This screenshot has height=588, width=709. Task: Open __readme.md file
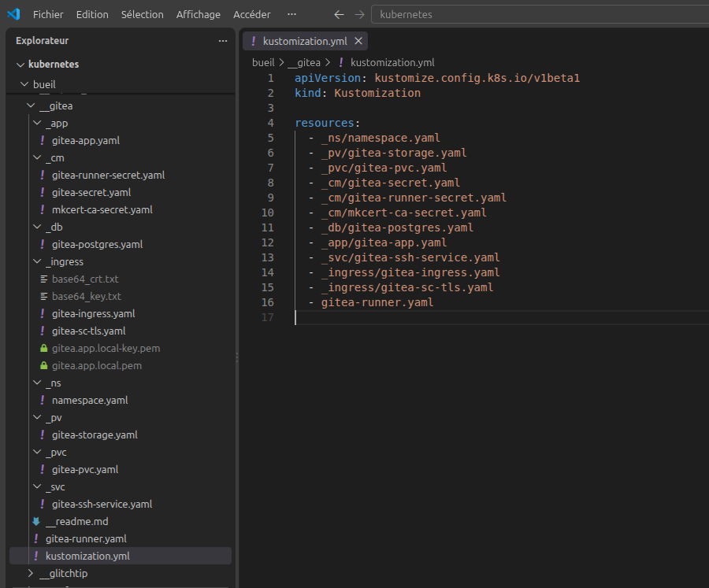click(77, 522)
